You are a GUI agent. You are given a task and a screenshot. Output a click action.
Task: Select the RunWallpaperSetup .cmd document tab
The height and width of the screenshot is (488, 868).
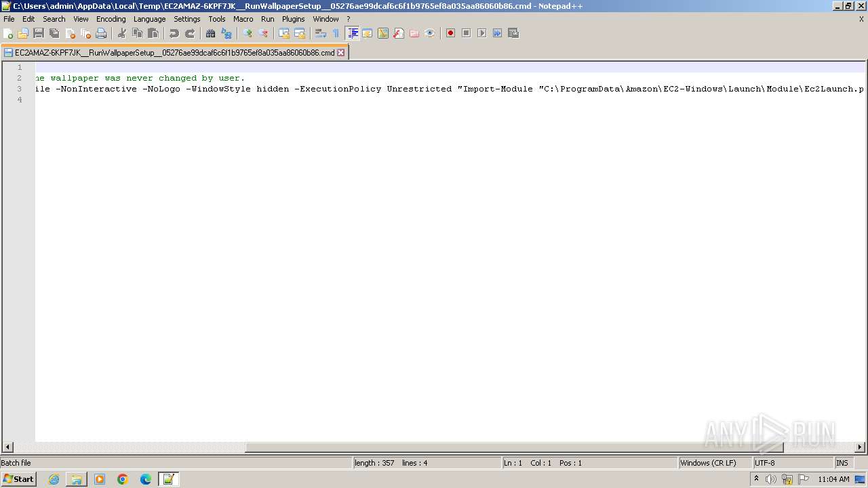coord(174,52)
